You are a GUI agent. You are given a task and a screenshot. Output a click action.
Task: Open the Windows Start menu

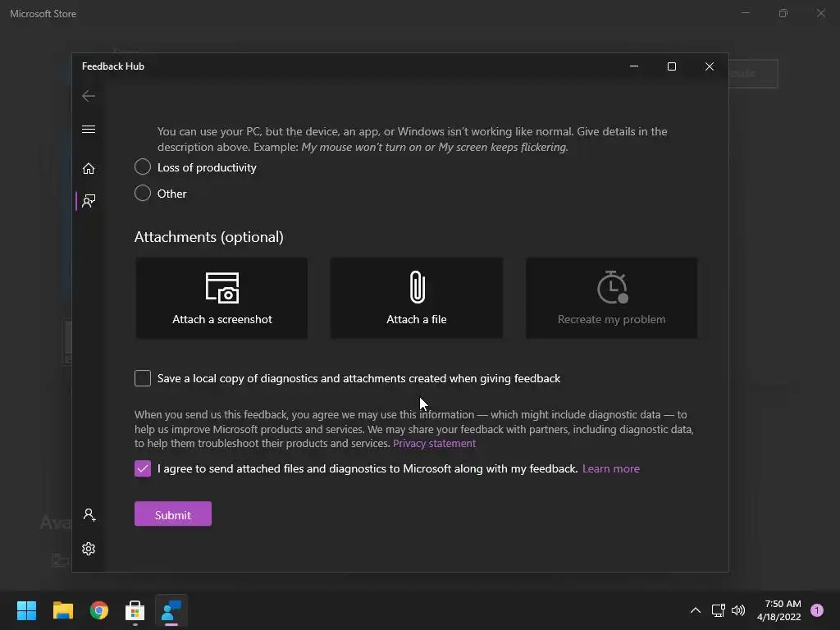pyautogui.click(x=26, y=610)
